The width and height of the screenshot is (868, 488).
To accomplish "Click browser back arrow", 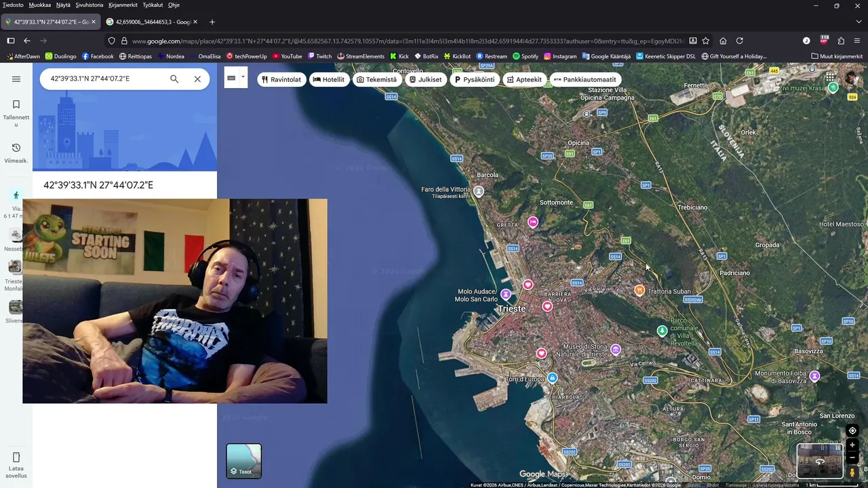I will pyautogui.click(x=27, y=41).
